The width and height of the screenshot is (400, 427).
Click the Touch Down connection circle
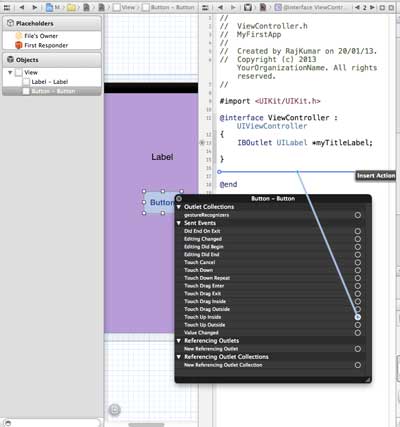click(x=358, y=270)
